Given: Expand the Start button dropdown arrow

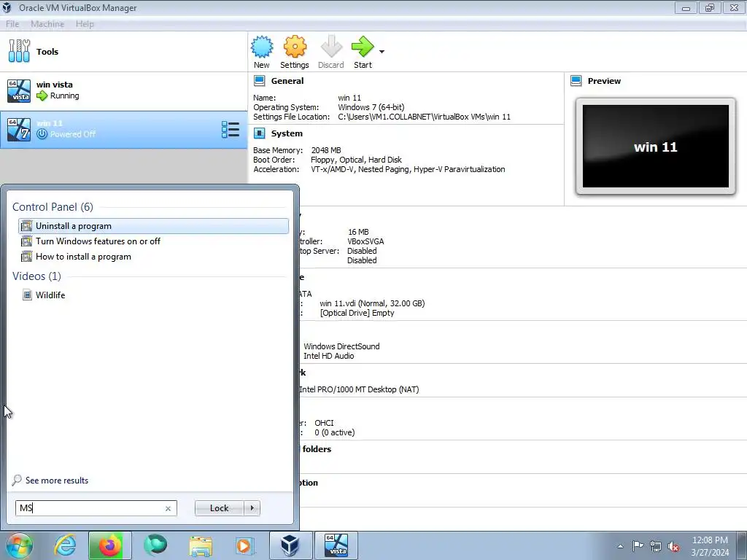Looking at the screenshot, I should pyautogui.click(x=382, y=52).
